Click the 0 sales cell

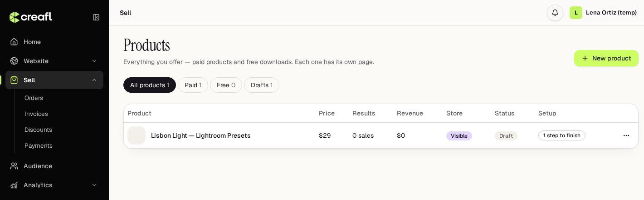363,135
